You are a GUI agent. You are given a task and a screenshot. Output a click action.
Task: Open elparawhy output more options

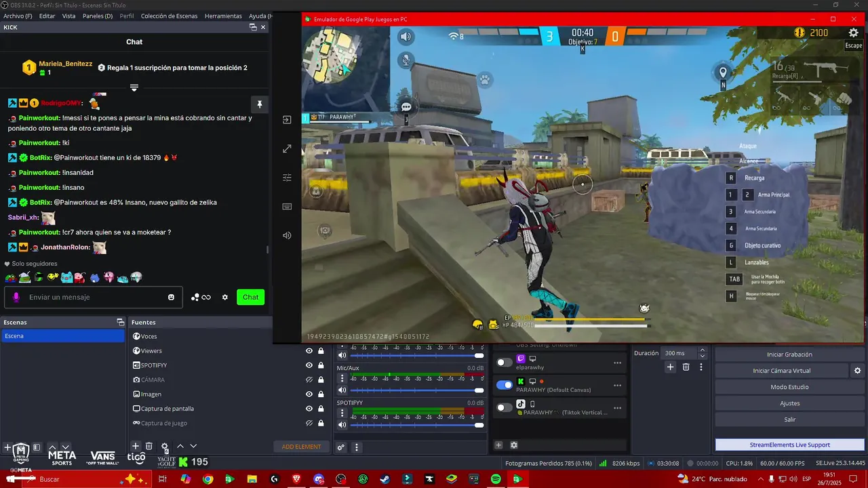[x=617, y=363]
